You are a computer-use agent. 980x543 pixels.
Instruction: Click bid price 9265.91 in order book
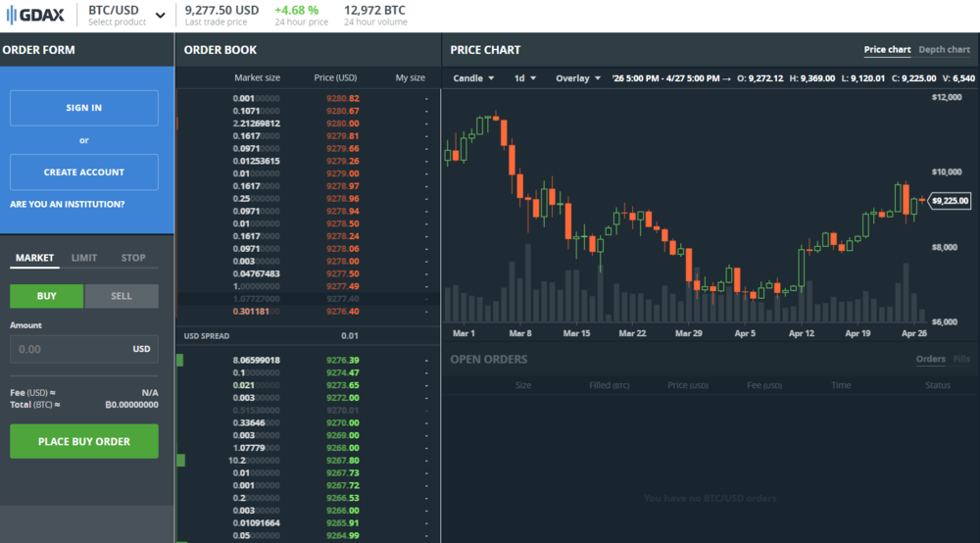click(x=342, y=523)
